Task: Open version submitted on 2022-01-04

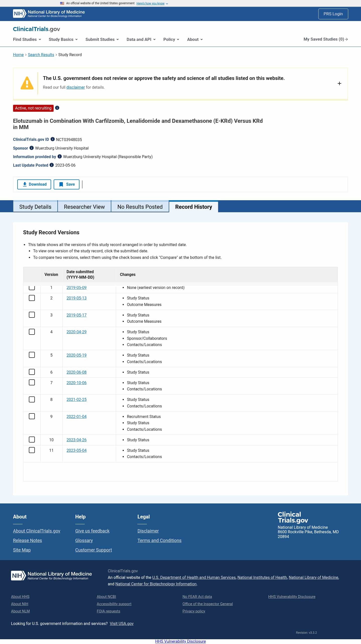Action: pyautogui.click(x=76, y=416)
